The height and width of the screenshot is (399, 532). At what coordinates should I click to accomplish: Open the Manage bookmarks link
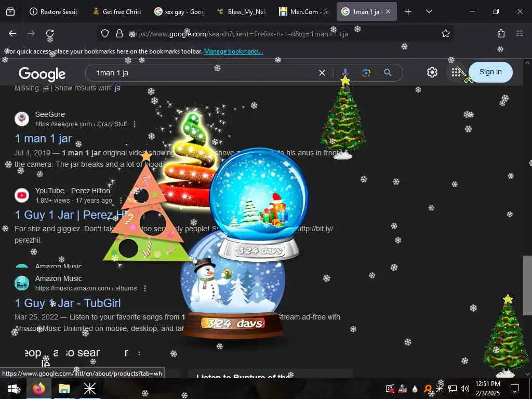(x=233, y=51)
